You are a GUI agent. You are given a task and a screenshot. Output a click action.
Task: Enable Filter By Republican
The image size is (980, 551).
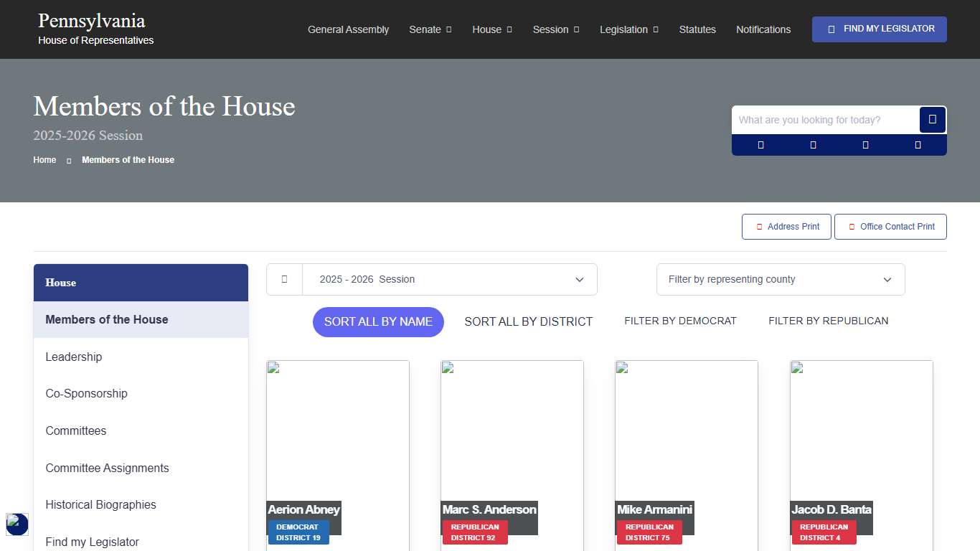pos(828,321)
